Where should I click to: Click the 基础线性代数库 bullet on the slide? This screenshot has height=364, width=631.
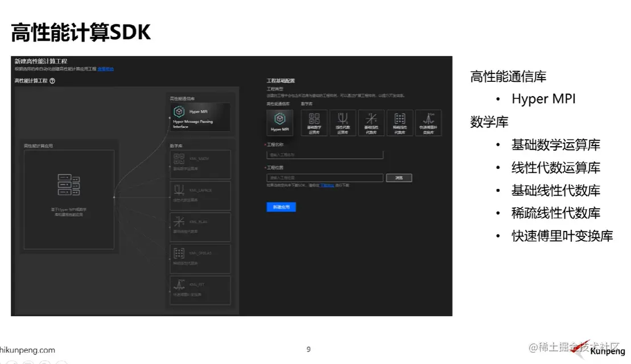point(556,190)
